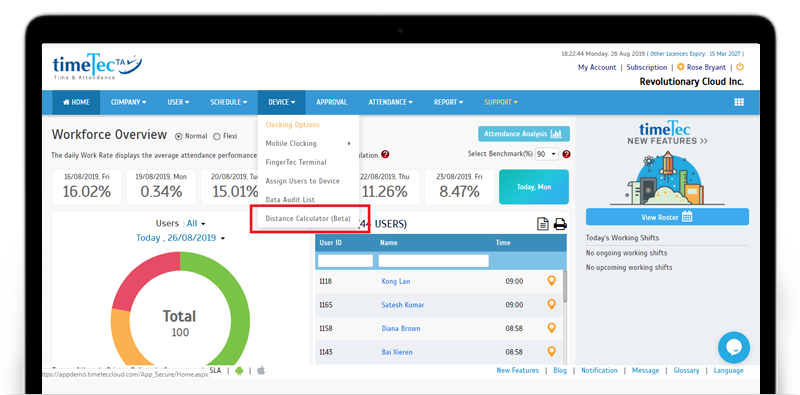Select the Normal radio option
Screen dimensions: 800x395
[179, 136]
